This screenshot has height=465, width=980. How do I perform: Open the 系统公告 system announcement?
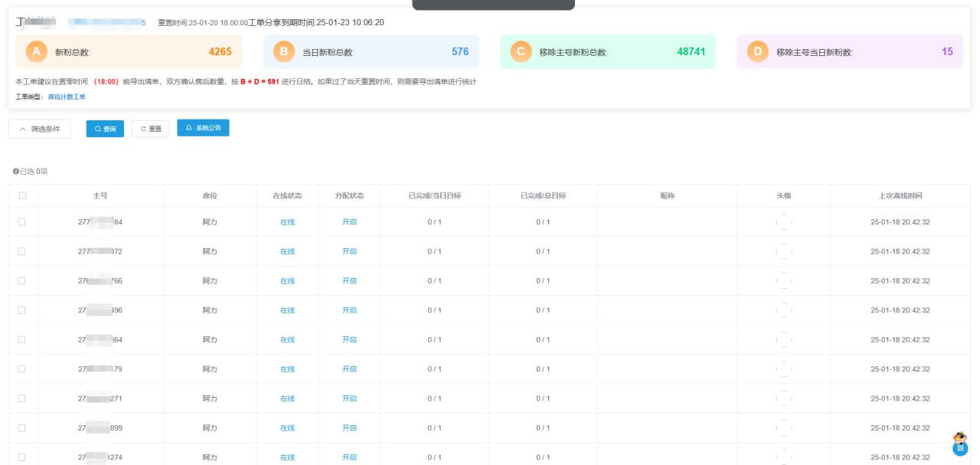[203, 128]
